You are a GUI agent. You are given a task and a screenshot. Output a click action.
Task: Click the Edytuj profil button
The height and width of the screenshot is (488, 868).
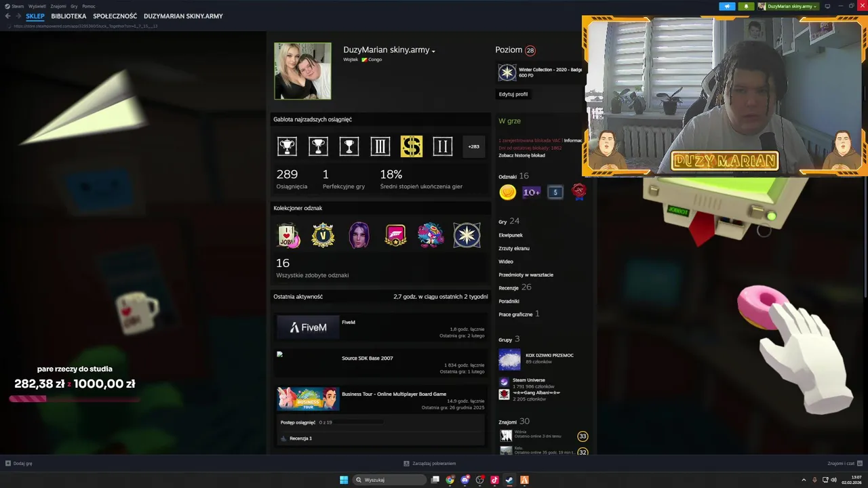tap(513, 94)
